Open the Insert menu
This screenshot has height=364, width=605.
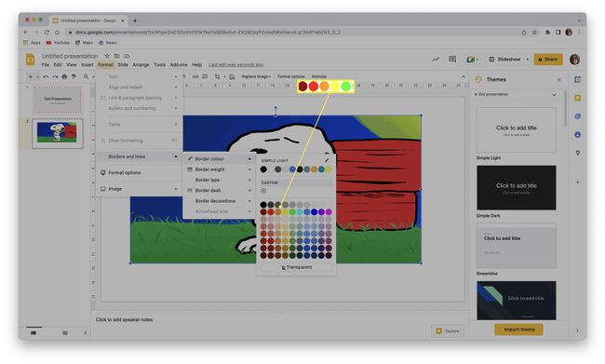[x=87, y=65]
